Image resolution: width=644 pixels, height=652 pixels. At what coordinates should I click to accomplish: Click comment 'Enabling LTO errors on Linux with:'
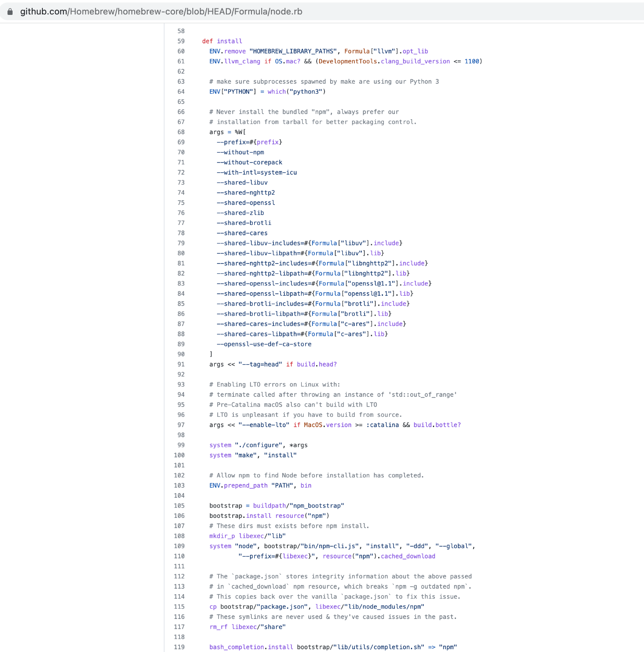pyautogui.click(x=275, y=385)
